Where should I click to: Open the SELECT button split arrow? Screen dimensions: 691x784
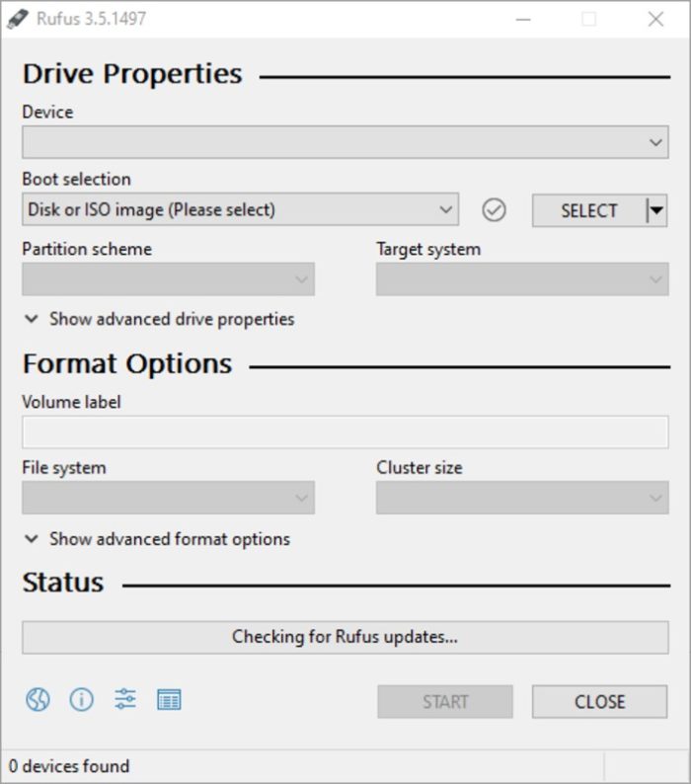tap(656, 210)
